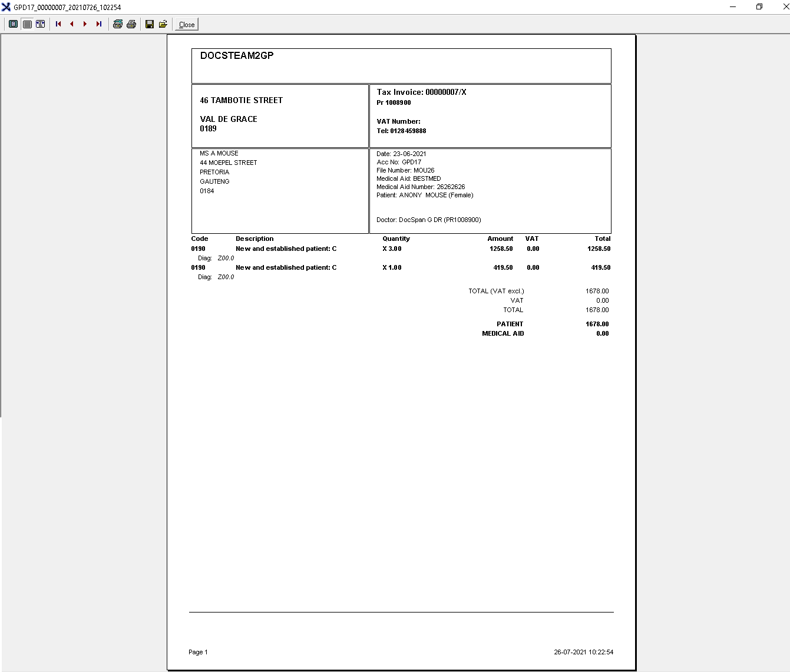Select the Tax Invoice: 00000007/X text
Viewport: 790px width, 672px height.
(422, 92)
